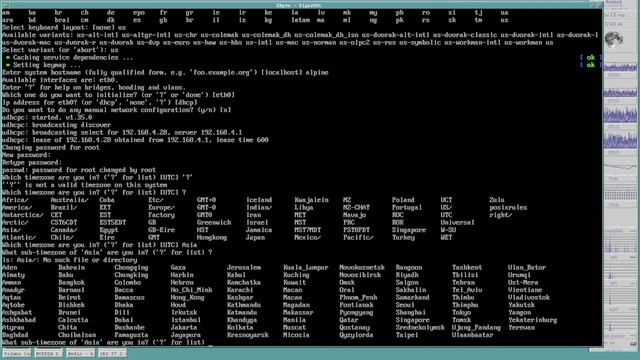
Task: Click 'Zulu' in the timezone list
Action: 497,200
